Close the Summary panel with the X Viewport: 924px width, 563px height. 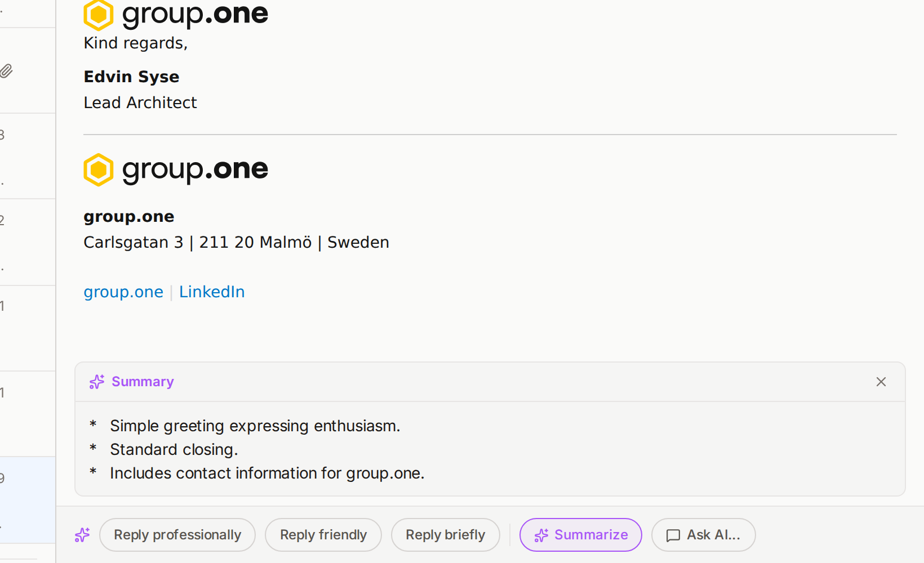(x=881, y=382)
